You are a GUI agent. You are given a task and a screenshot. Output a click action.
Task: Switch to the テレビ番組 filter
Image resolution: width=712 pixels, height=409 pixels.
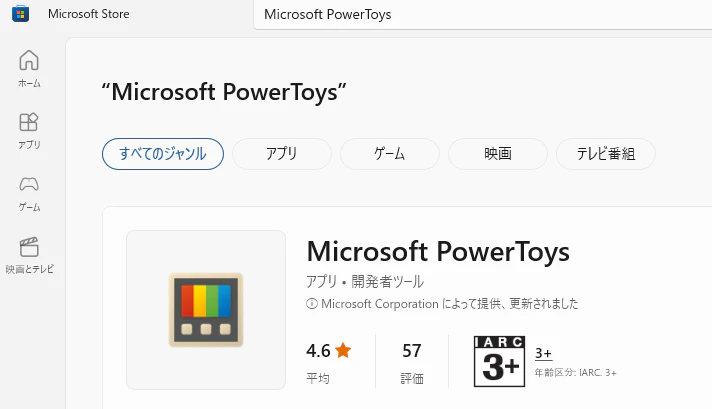tap(605, 154)
